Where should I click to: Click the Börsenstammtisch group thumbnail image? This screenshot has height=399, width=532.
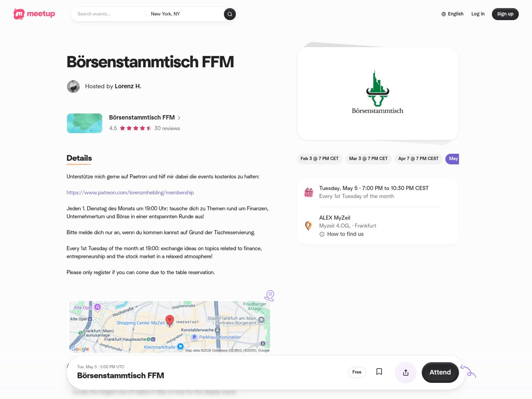[84, 123]
